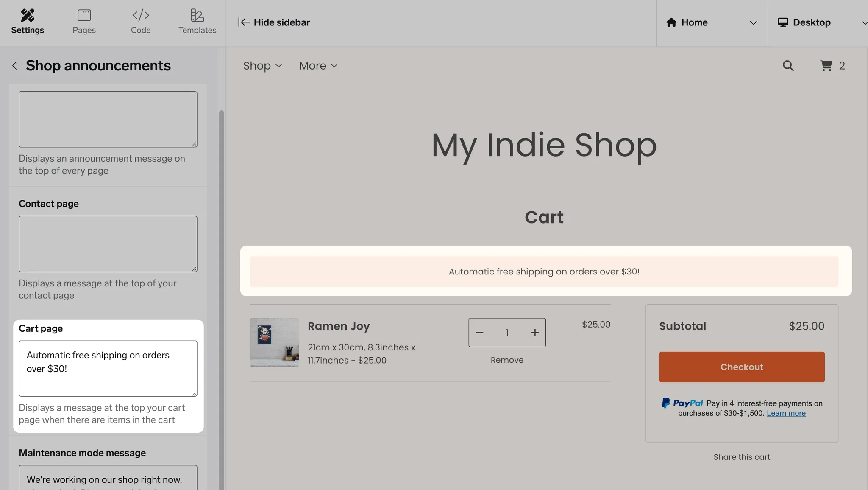Viewport: 868px width, 490px height.
Task: Open the PayPal Learn more link
Action: pos(786,413)
